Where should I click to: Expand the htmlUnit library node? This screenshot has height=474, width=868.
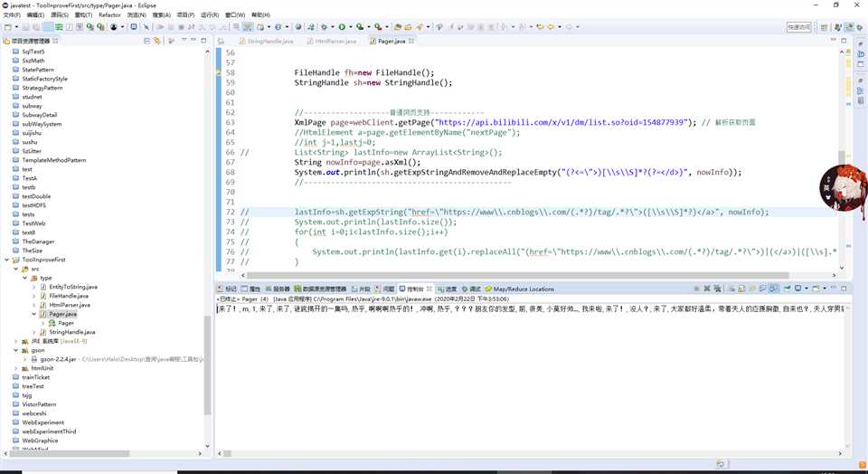pos(16,368)
